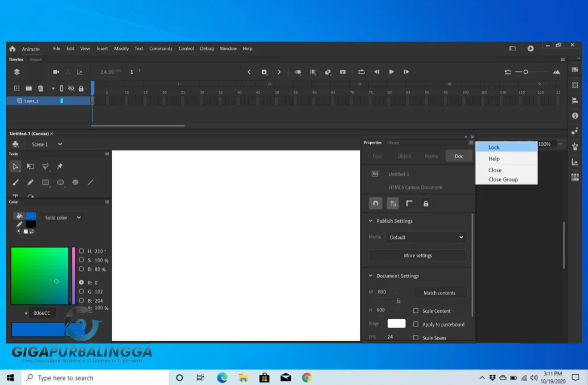Select the Asset Warp pin tool
Viewport: 588px width, 385px height.
pos(60,166)
